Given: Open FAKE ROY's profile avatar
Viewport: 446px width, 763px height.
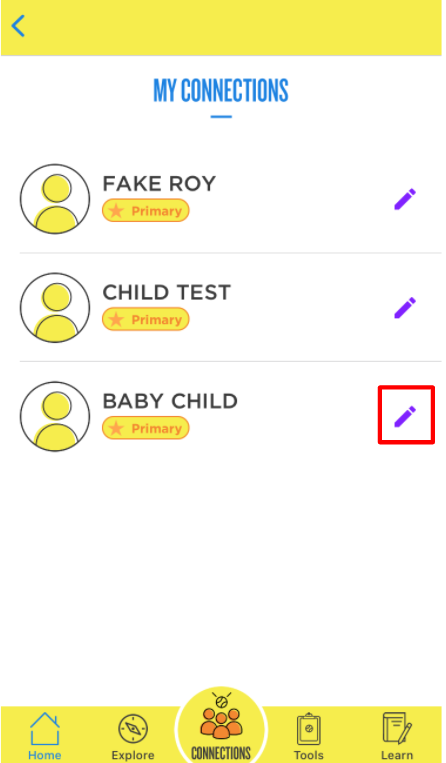Looking at the screenshot, I should tap(55, 199).
